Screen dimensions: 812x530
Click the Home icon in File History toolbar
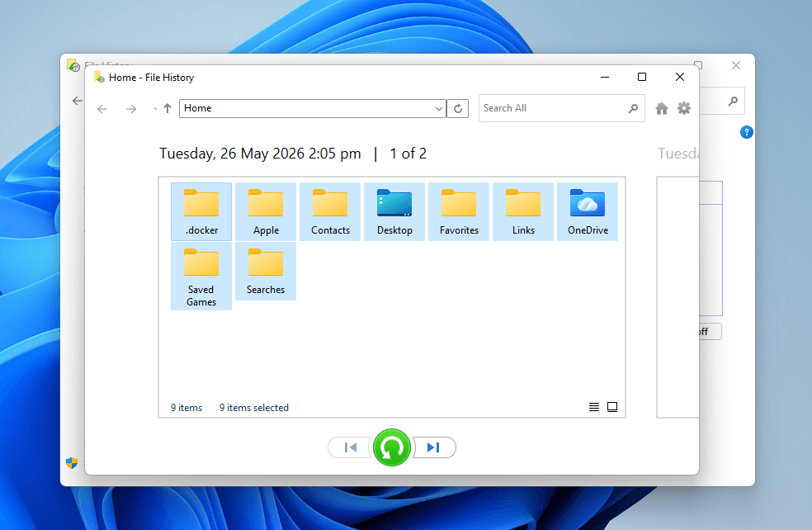(x=661, y=108)
